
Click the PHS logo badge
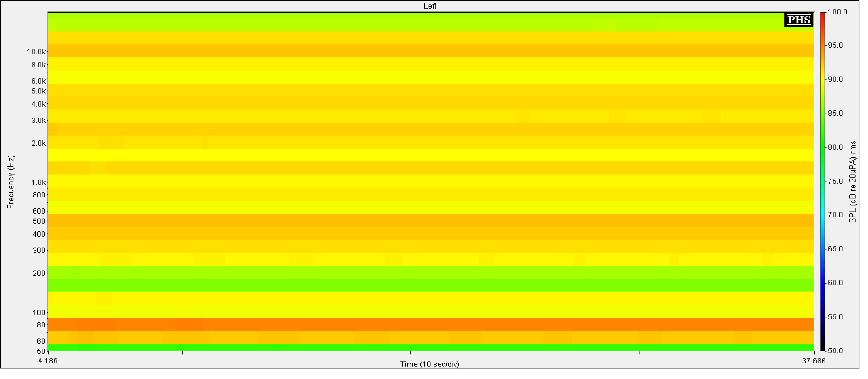pyautogui.click(x=798, y=20)
